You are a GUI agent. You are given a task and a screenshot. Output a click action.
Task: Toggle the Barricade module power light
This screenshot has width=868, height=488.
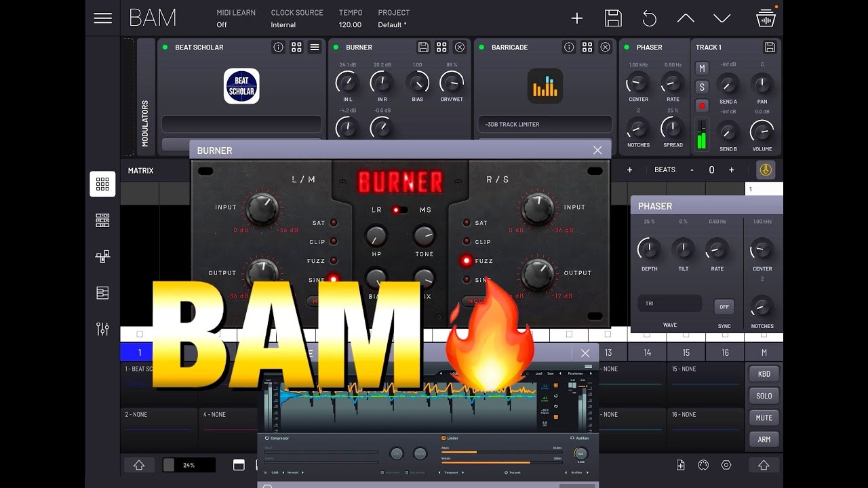pyautogui.click(x=481, y=47)
